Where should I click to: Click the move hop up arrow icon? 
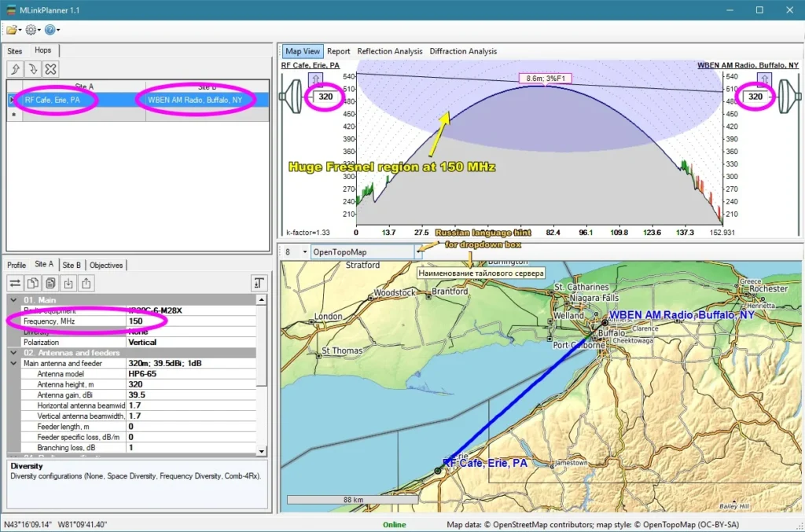pos(15,69)
